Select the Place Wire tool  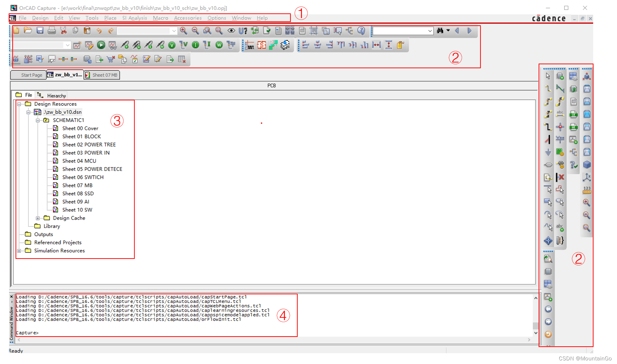(548, 89)
